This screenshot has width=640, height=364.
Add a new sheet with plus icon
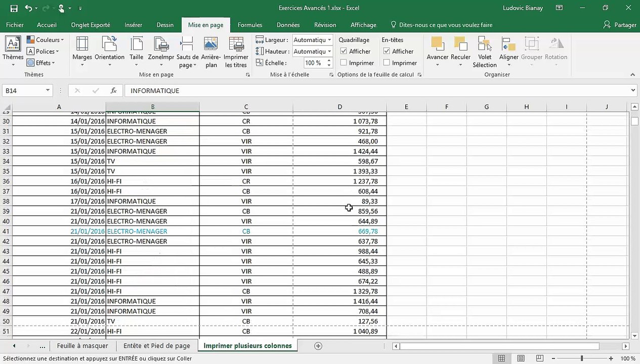point(318,346)
